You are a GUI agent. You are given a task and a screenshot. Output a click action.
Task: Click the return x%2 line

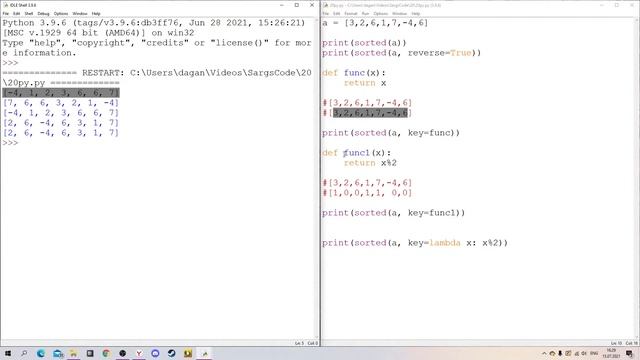[370, 163]
